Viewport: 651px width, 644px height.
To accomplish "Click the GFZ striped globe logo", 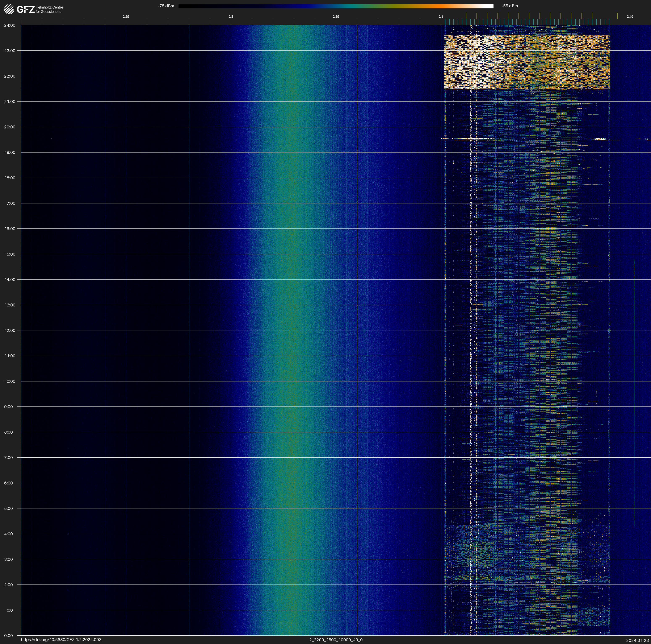I will pyautogui.click(x=9, y=9).
